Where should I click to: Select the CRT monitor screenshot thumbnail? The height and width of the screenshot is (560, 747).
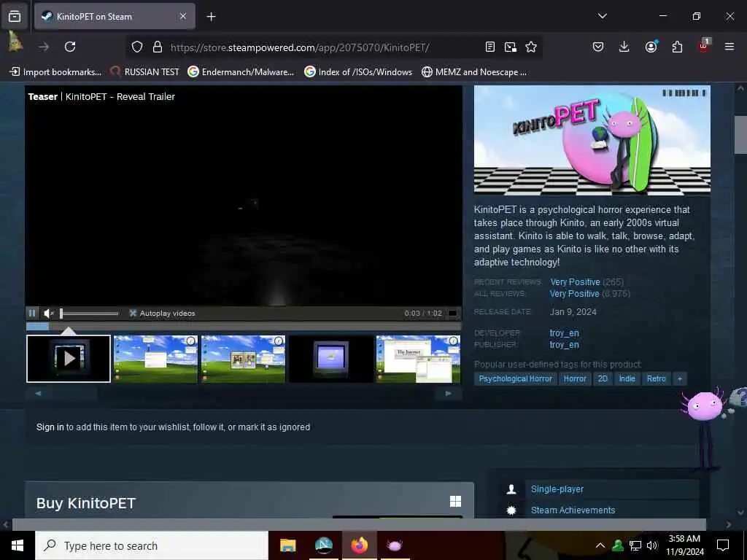point(331,359)
